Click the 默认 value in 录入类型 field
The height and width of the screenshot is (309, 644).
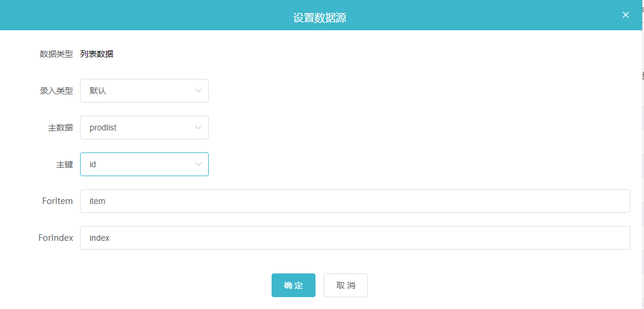click(x=98, y=91)
